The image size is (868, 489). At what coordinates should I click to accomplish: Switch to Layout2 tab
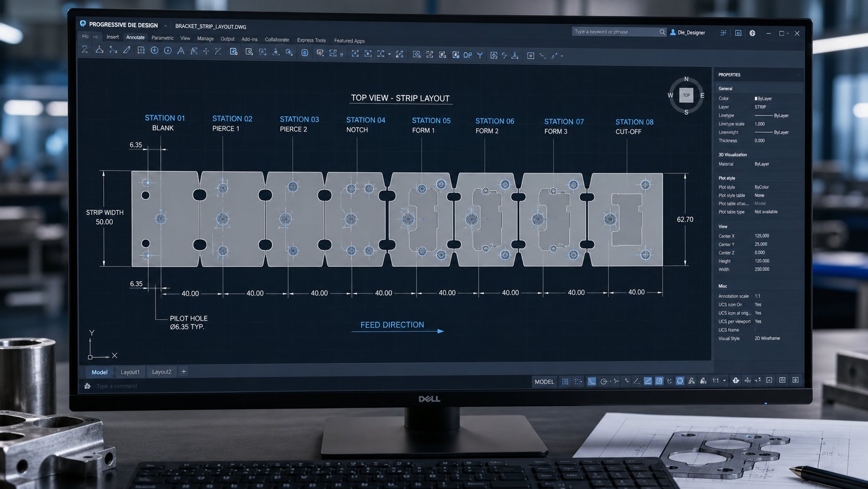(161, 372)
